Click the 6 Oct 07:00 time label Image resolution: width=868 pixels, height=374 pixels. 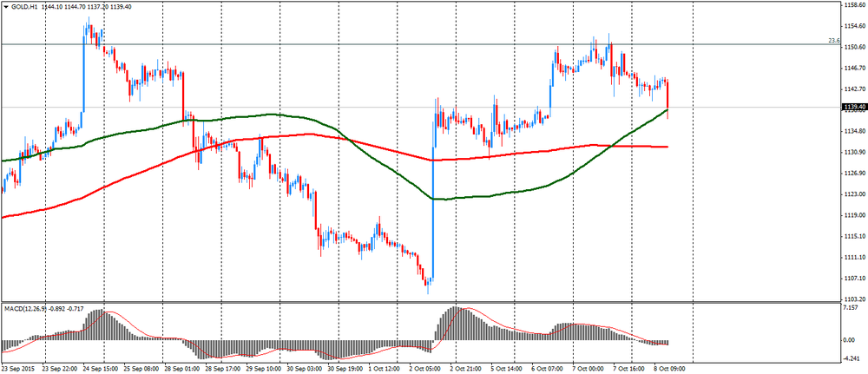549,367
